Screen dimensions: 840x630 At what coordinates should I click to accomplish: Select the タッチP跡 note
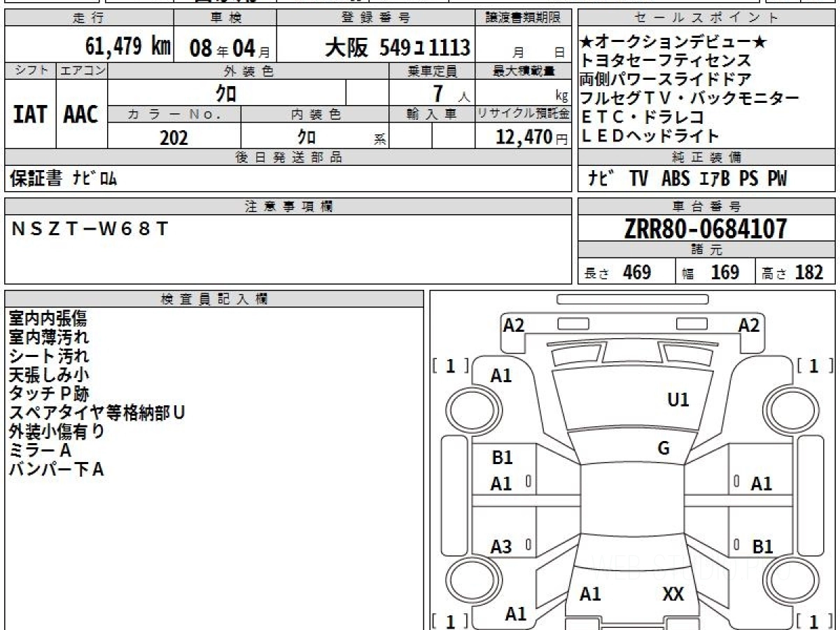[48, 394]
